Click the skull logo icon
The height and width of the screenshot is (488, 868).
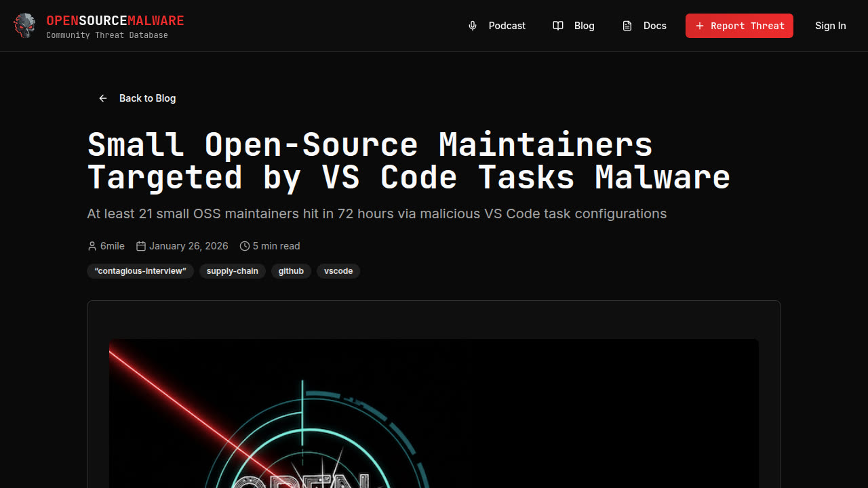click(24, 26)
